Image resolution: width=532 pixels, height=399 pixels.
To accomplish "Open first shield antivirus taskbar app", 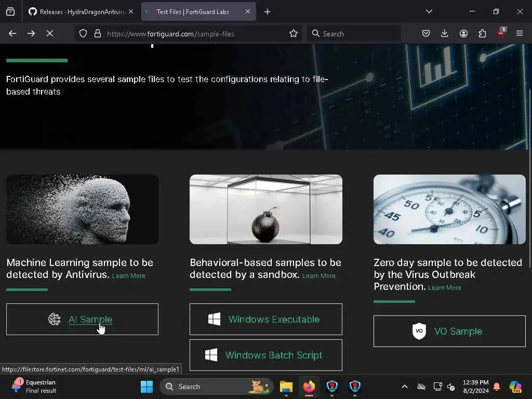I will [x=332, y=387].
